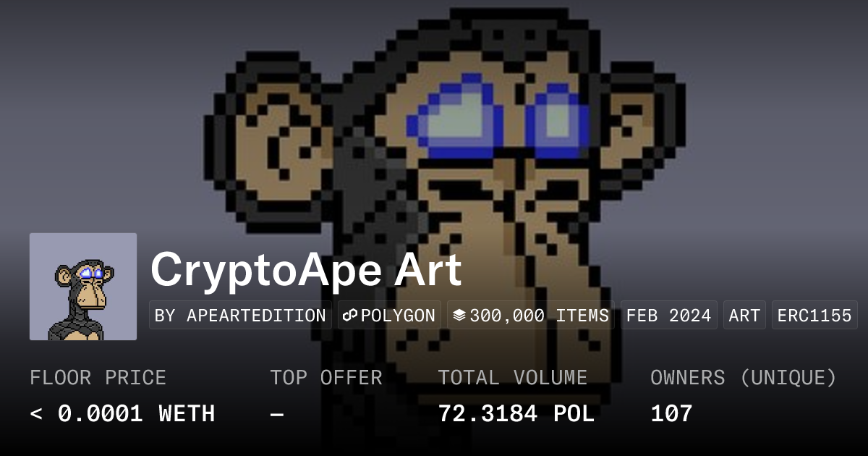
Task: Select the 107 unique owners value
Action: (x=671, y=414)
